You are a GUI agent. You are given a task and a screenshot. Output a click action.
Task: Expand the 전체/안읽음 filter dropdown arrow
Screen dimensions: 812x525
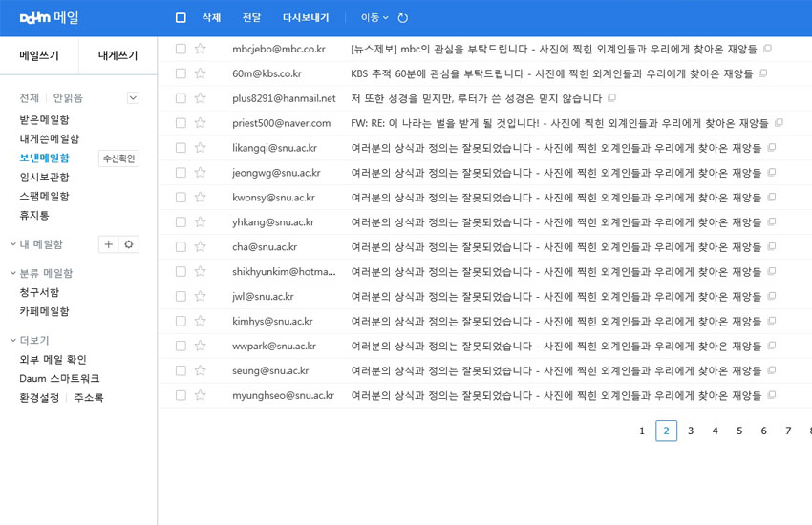pyautogui.click(x=133, y=98)
